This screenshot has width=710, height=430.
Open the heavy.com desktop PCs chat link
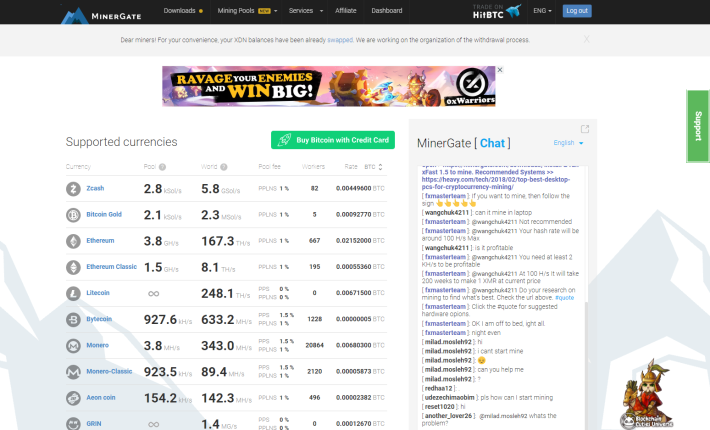click(x=495, y=183)
